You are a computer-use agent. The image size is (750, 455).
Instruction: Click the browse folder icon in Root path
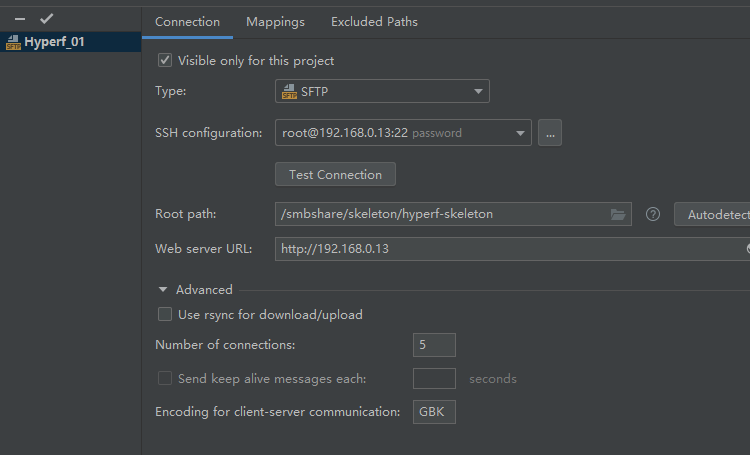(x=618, y=214)
